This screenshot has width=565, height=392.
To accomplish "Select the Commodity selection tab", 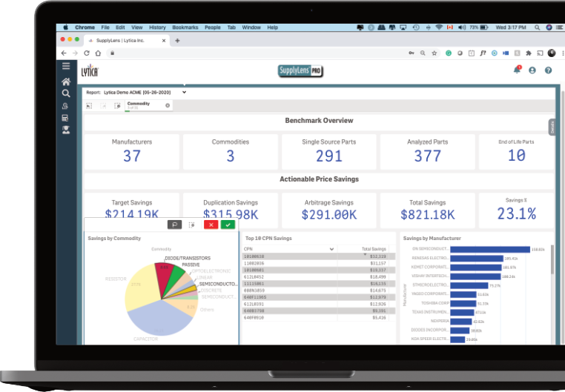I will 148,105.
